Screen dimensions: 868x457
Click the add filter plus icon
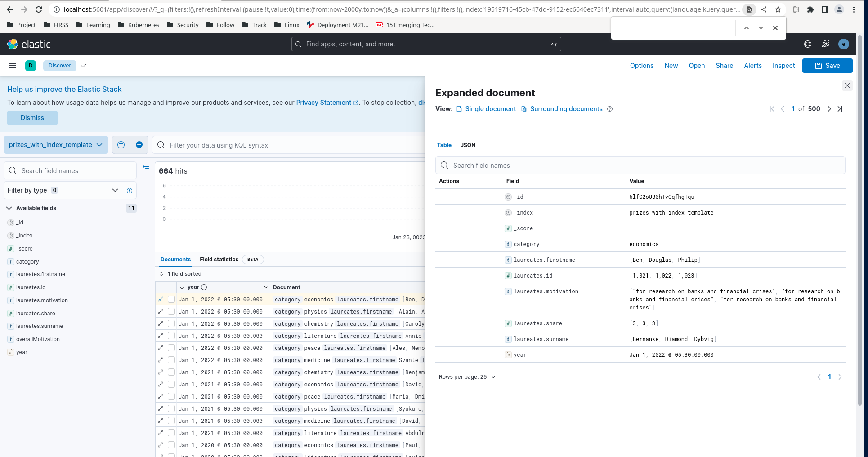[139, 145]
